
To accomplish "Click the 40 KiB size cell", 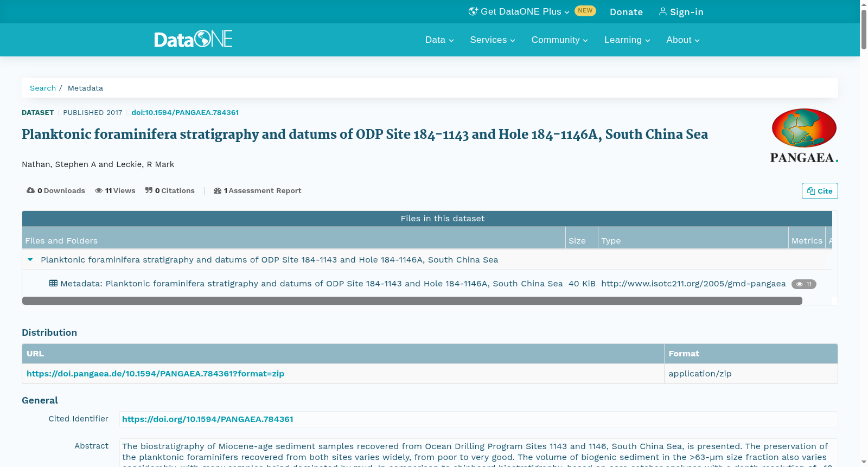I will point(582,284).
